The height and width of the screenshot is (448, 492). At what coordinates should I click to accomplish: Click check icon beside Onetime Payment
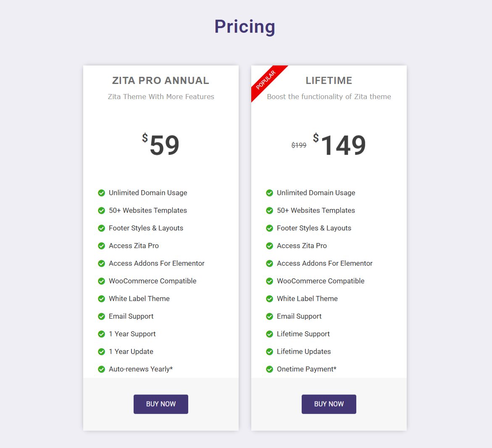click(x=269, y=369)
